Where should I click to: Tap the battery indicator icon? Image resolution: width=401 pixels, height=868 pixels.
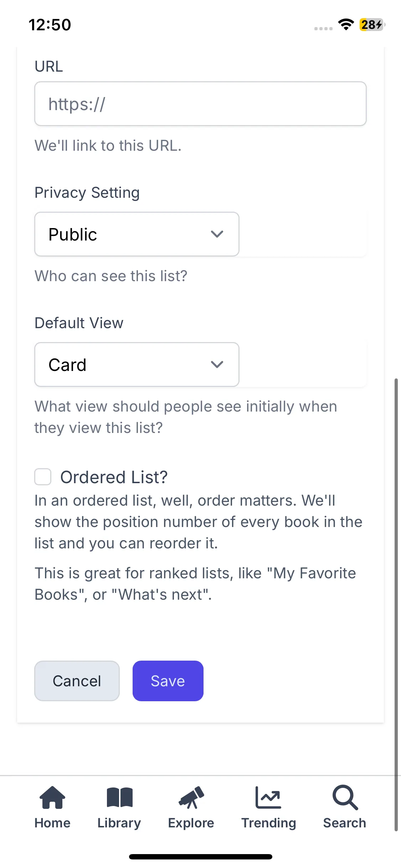(x=372, y=25)
